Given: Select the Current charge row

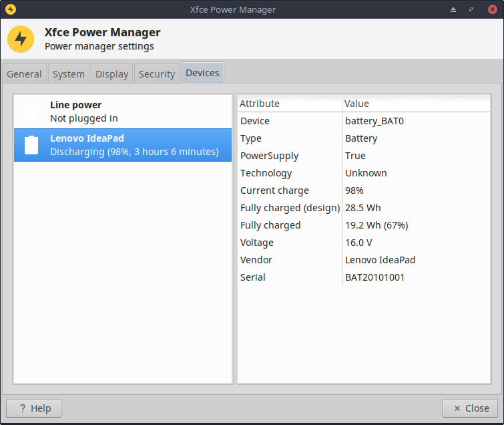Looking at the screenshot, I should tap(364, 190).
